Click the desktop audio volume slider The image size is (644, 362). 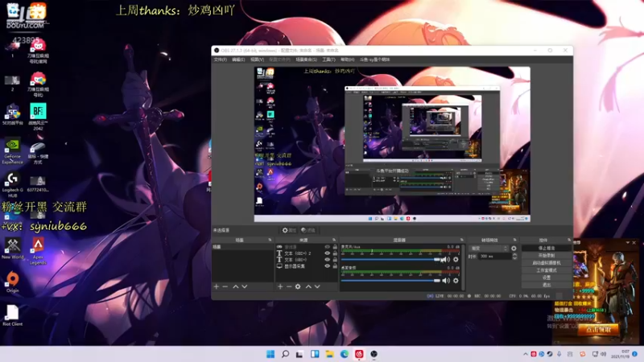390,281
